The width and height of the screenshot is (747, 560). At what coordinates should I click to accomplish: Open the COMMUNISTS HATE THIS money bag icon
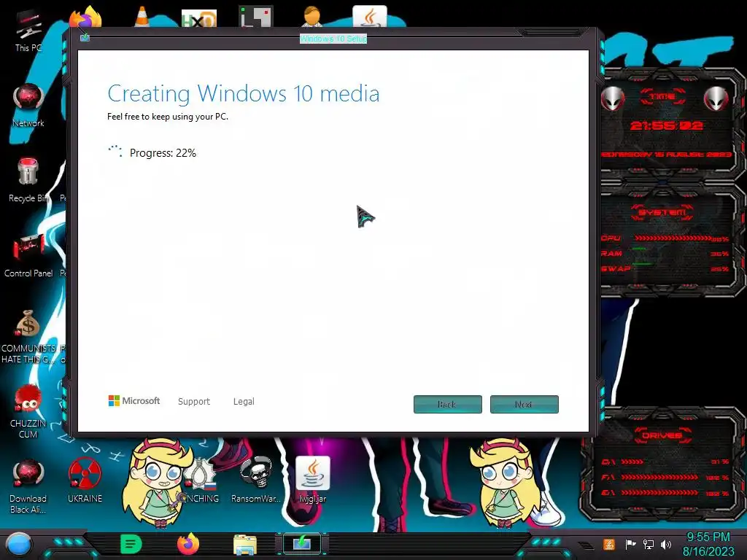[x=28, y=335]
